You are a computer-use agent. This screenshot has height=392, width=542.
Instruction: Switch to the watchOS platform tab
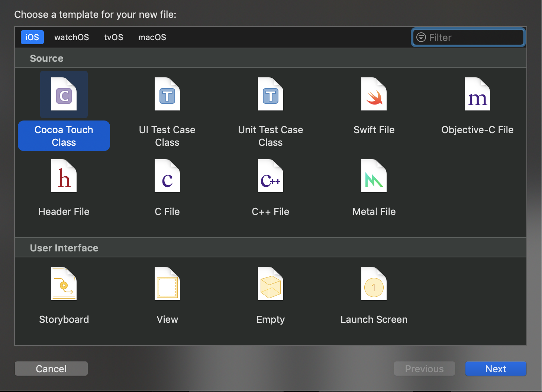pyautogui.click(x=72, y=37)
